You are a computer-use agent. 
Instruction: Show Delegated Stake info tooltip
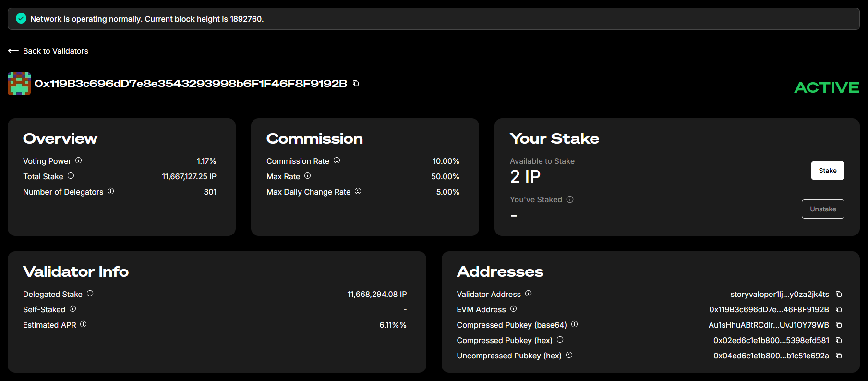pos(90,294)
